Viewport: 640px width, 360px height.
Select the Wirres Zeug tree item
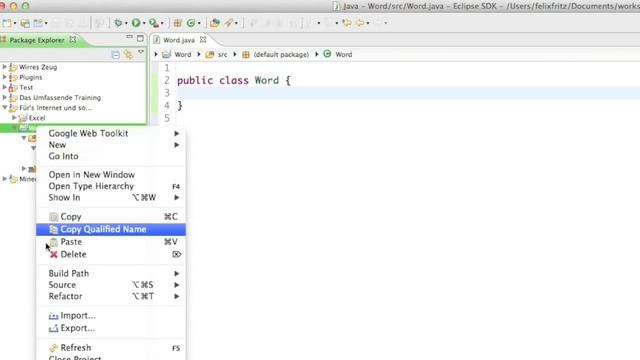pyautogui.click(x=38, y=67)
